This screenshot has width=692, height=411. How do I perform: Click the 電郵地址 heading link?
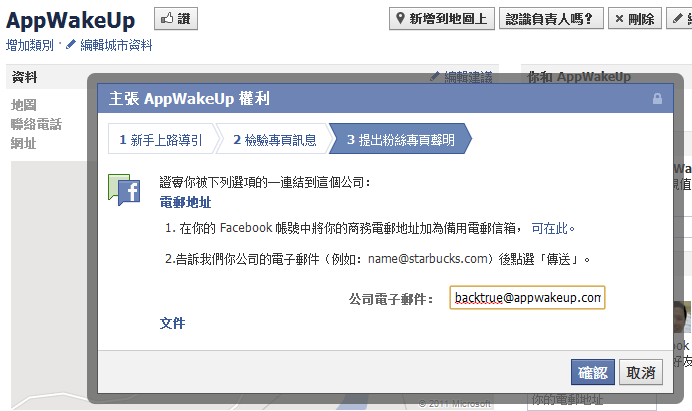tap(185, 202)
